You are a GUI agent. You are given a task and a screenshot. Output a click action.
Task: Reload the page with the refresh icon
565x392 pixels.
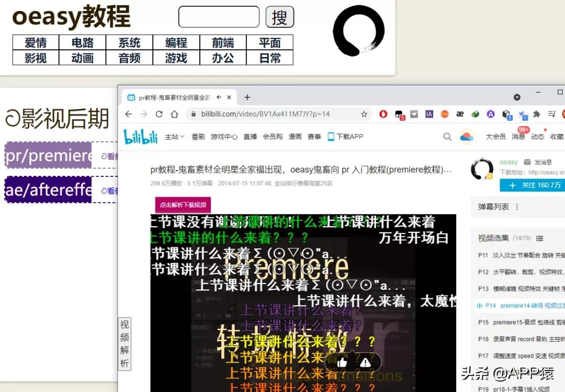tap(159, 114)
